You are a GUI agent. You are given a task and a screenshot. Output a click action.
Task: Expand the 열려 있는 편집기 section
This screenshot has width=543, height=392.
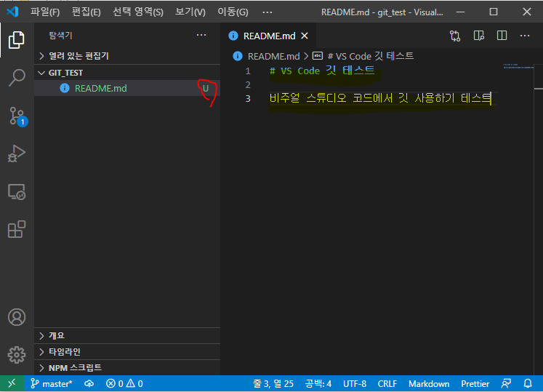point(127,56)
